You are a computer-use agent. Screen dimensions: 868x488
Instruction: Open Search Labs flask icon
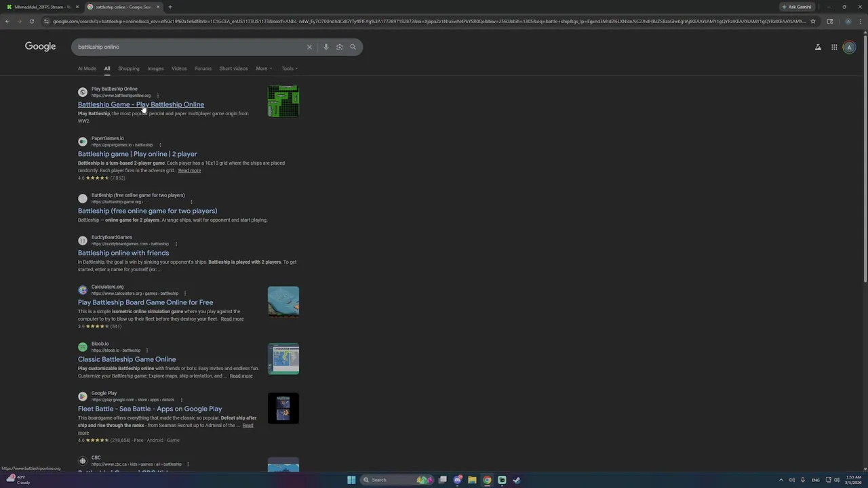click(x=818, y=47)
